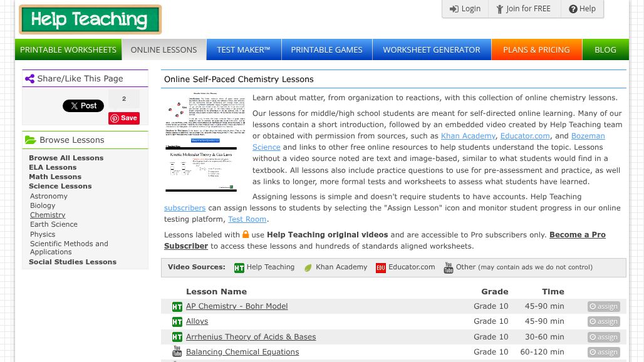Screen dimensions: 644x362
Task: Expand the ELA Lessons category
Action: 53,167
